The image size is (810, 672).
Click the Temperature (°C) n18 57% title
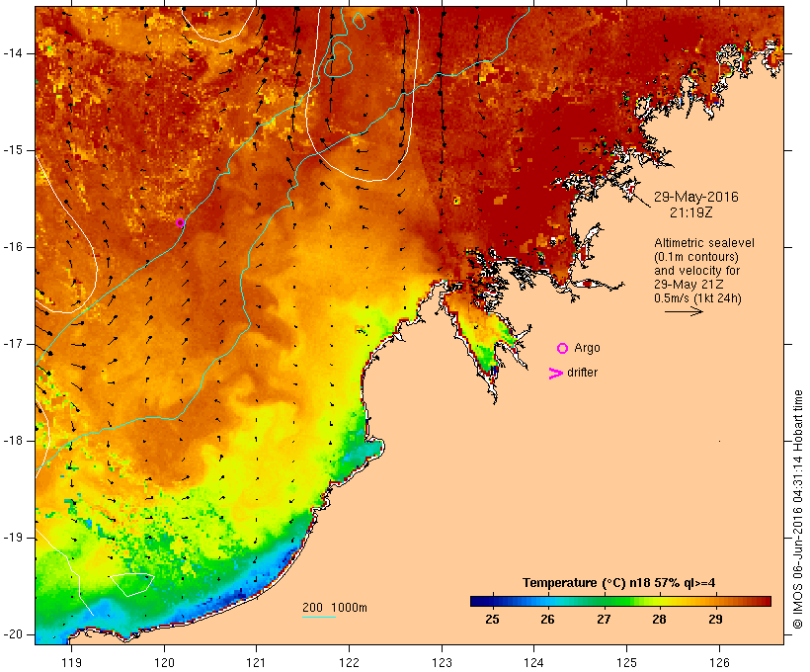[619, 583]
